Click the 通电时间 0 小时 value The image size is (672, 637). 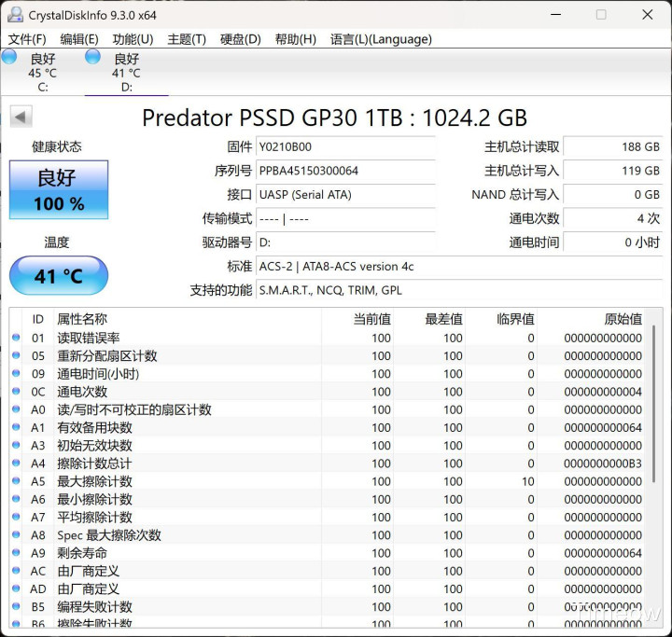pyautogui.click(x=613, y=242)
